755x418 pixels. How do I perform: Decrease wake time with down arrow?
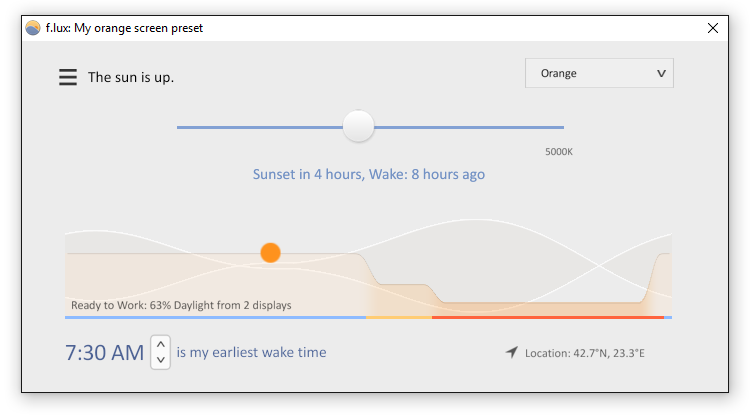point(161,360)
